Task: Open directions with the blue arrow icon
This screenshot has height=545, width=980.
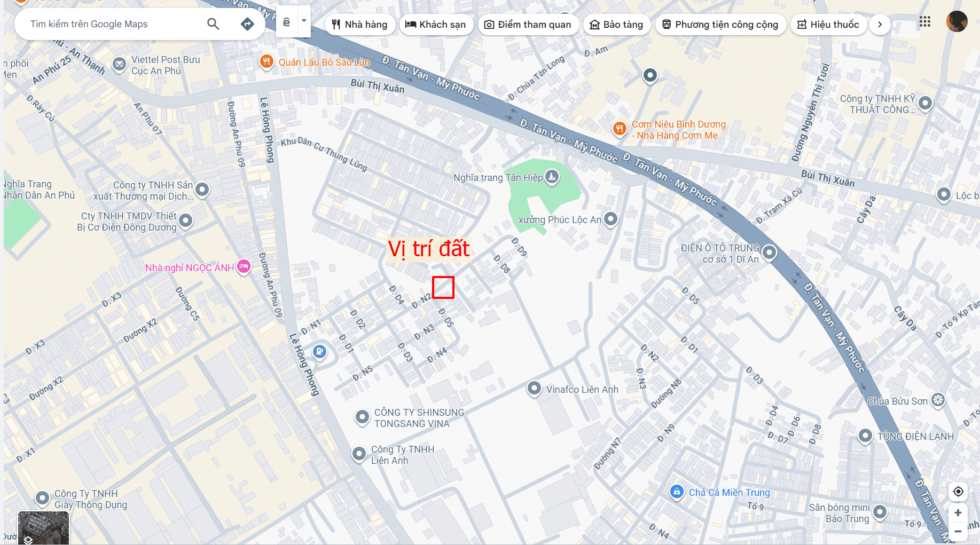Action: 247,24
